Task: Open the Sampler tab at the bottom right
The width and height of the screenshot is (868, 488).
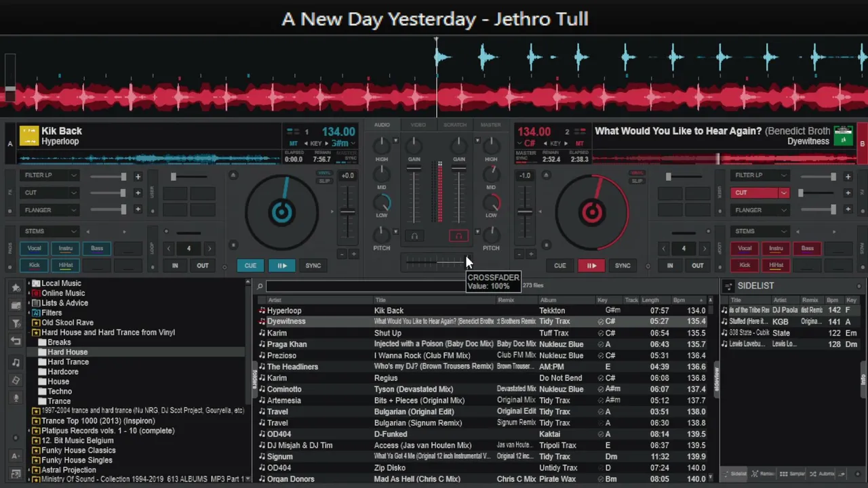Action: (793, 474)
